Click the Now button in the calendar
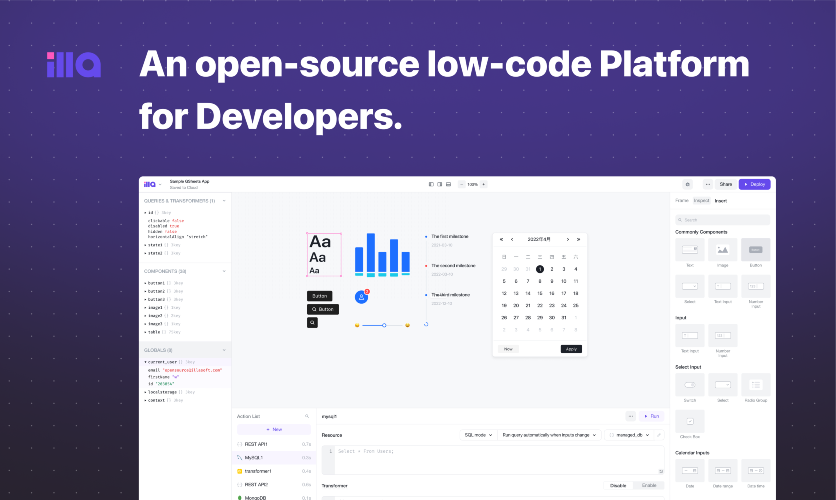This screenshot has height=500, width=836. coord(508,349)
